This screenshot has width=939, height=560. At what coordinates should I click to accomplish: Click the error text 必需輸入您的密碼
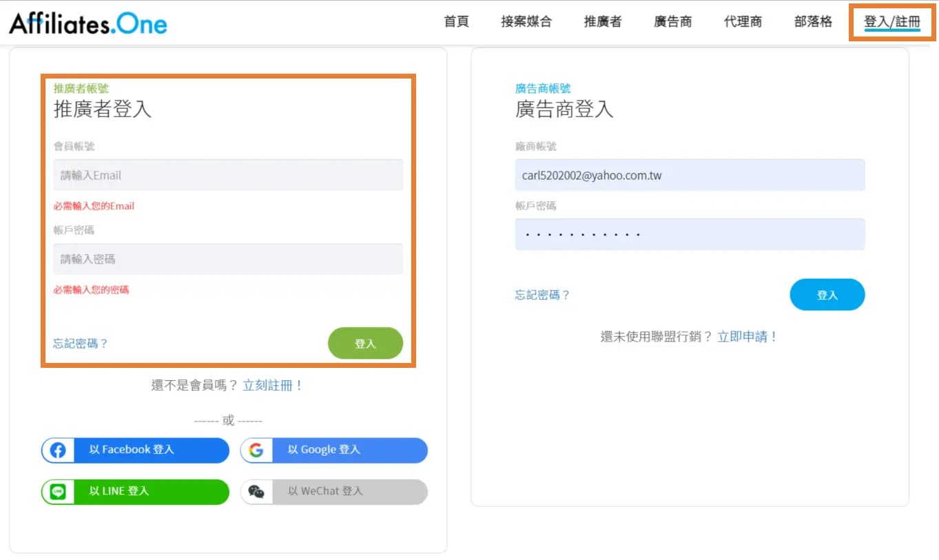(91, 290)
